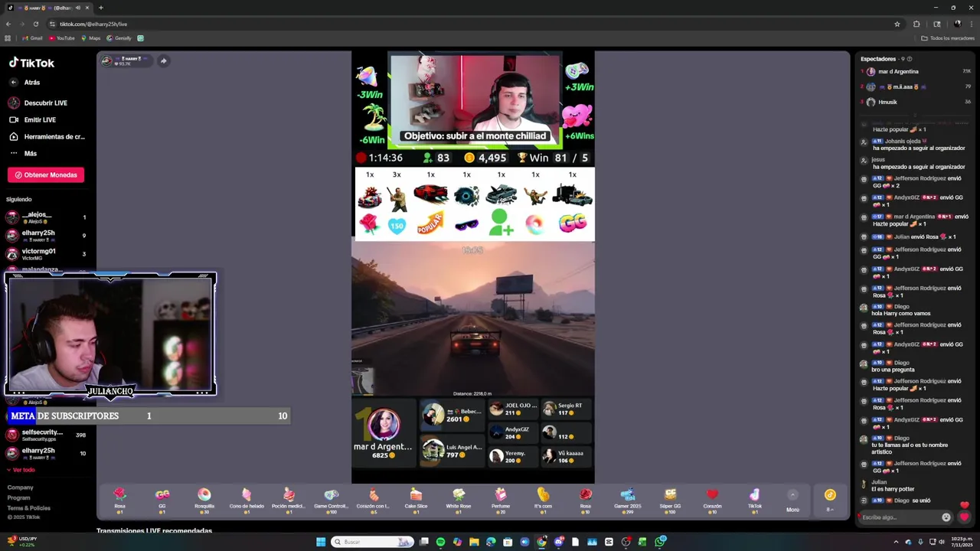Expand the More gifts arrow

792,495
